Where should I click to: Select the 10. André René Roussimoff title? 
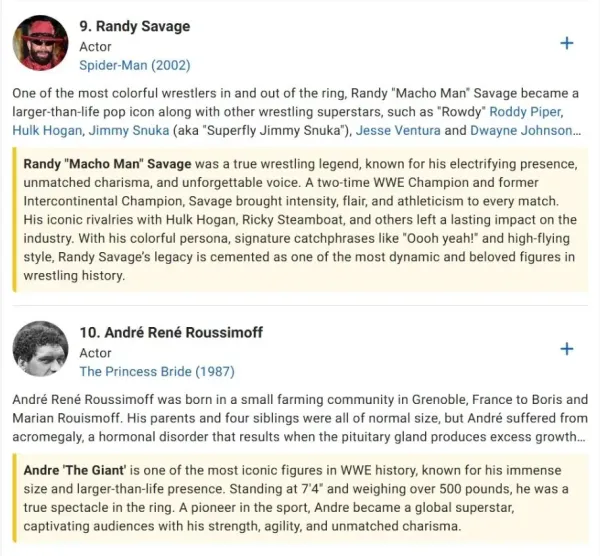tap(171, 333)
